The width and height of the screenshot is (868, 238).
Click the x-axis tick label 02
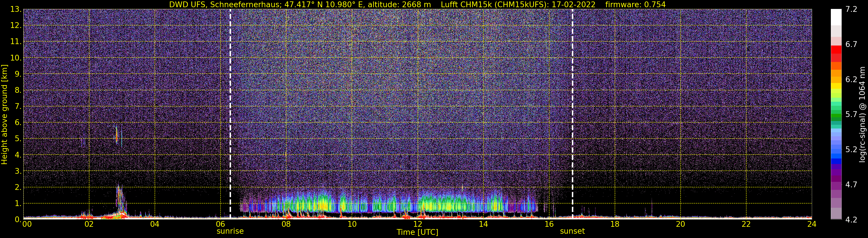89,224
